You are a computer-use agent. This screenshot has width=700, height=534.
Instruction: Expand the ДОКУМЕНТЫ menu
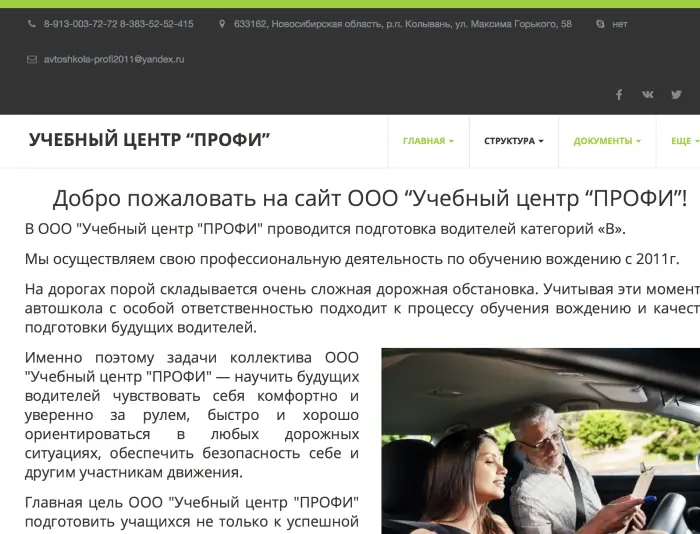pyautogui.click(x=607, y=141)
